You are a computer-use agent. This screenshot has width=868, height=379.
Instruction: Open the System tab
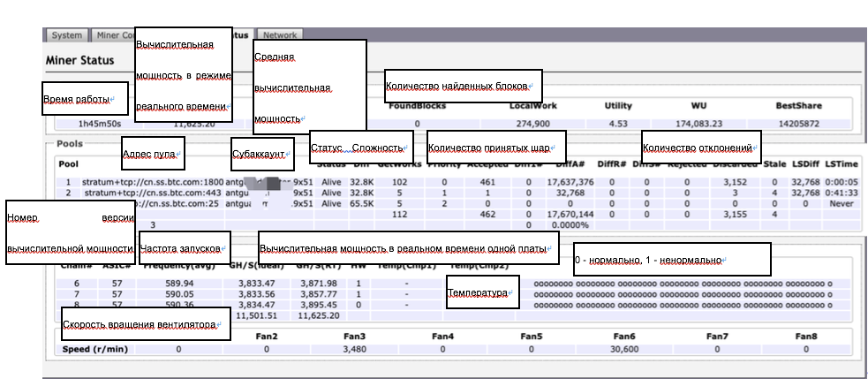point(66,35)
